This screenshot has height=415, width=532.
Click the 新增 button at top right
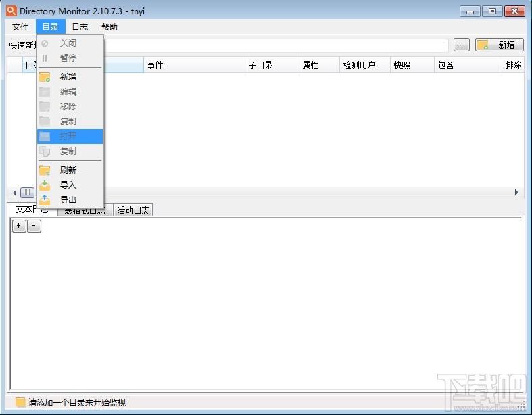pos(500,45)
